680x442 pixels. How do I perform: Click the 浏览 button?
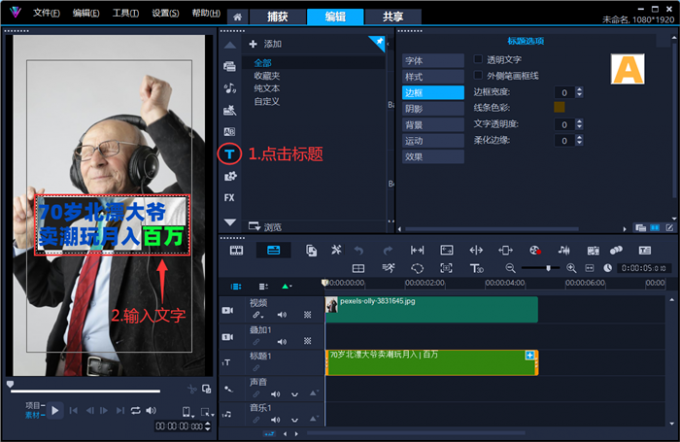(265, 226)
